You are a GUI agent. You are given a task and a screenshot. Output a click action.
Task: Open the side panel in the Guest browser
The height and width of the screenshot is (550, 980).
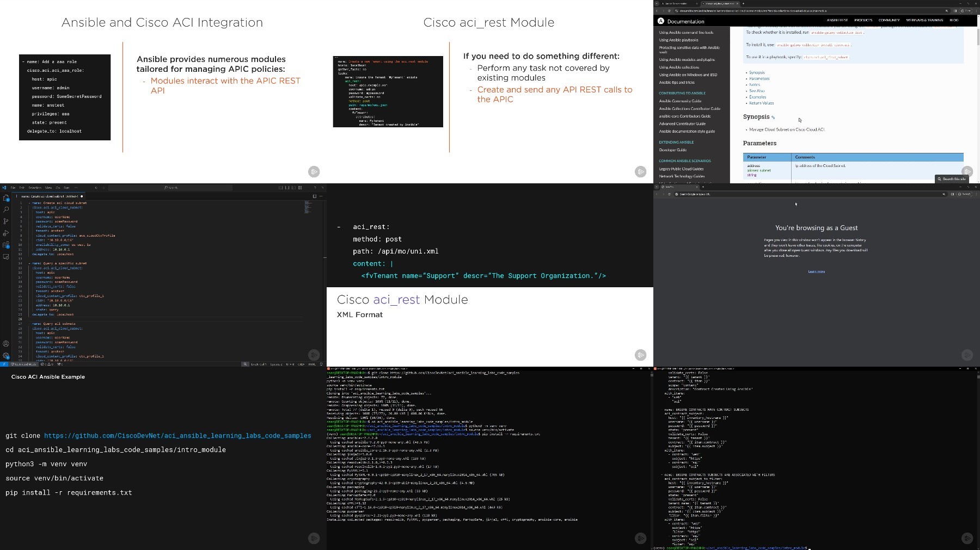coord(952,194)
